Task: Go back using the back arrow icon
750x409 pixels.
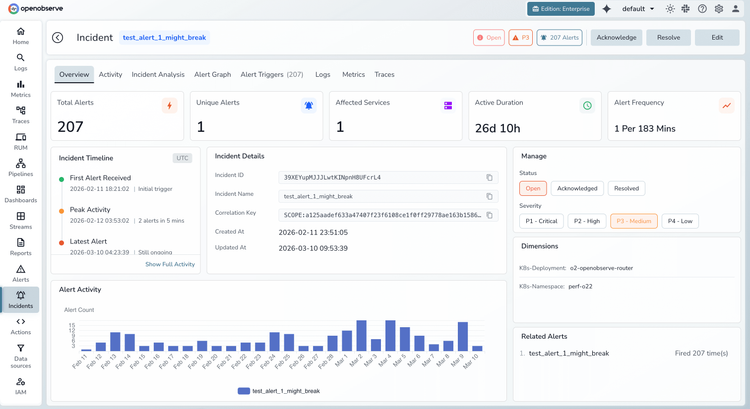Action: pos(58,38)
